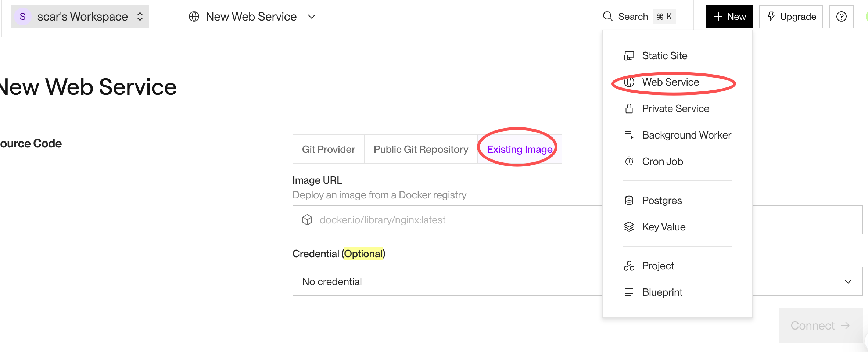Click the Static Site monitor icon
The height and width of the screenshot is (352, 868).
(x=629, y=56)
